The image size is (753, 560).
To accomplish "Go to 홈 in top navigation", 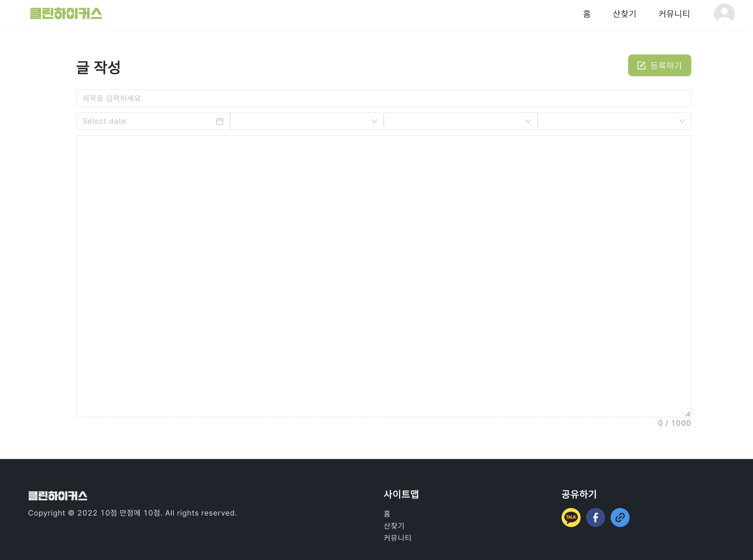I will click(x=587, y=14).
